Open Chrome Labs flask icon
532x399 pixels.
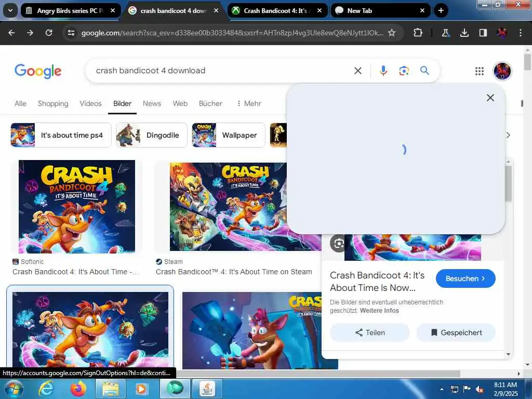click(445, 33)
